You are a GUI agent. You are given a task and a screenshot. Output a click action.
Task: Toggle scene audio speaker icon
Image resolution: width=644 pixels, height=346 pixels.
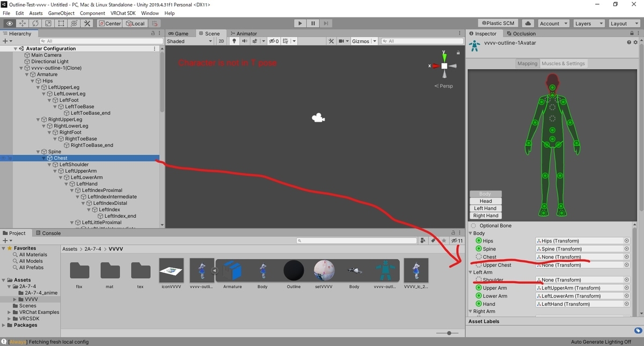tap(245, 41)
